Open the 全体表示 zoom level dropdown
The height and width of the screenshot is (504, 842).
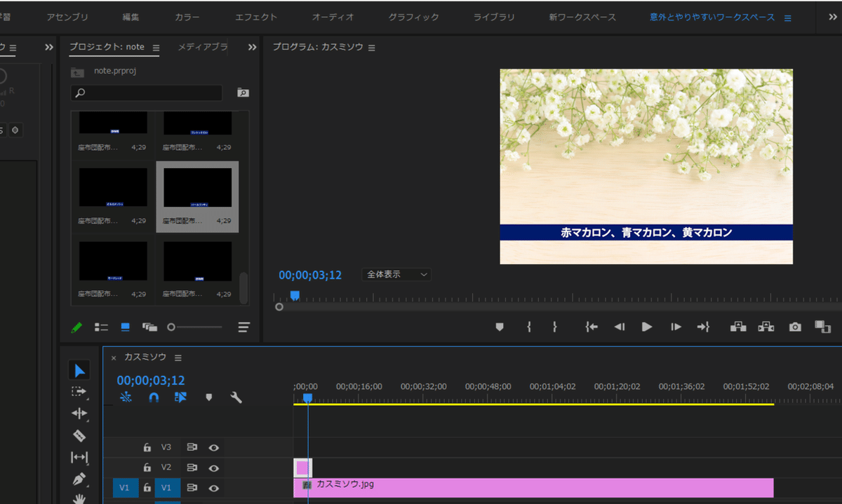[x=396, y=275]
